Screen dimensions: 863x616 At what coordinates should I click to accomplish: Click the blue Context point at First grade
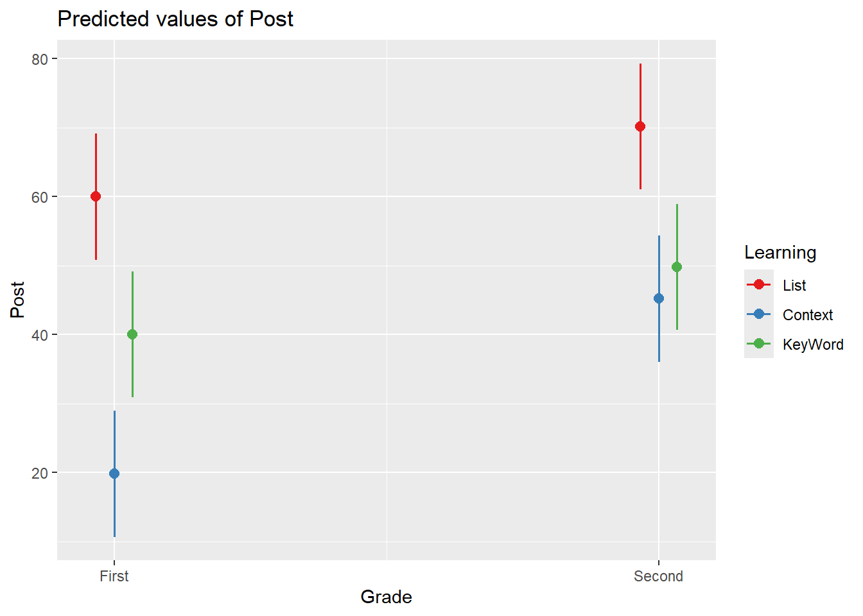click(x=114, y=474)
